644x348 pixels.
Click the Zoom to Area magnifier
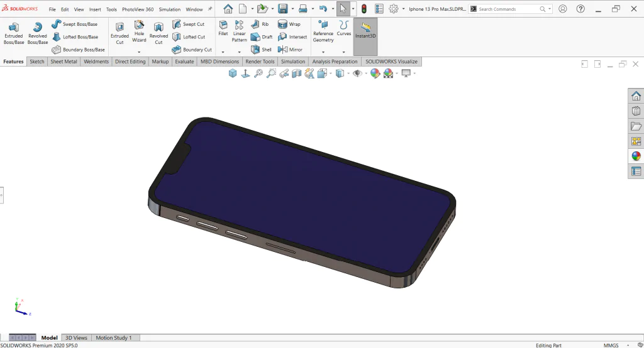click(x=271, y=73)
